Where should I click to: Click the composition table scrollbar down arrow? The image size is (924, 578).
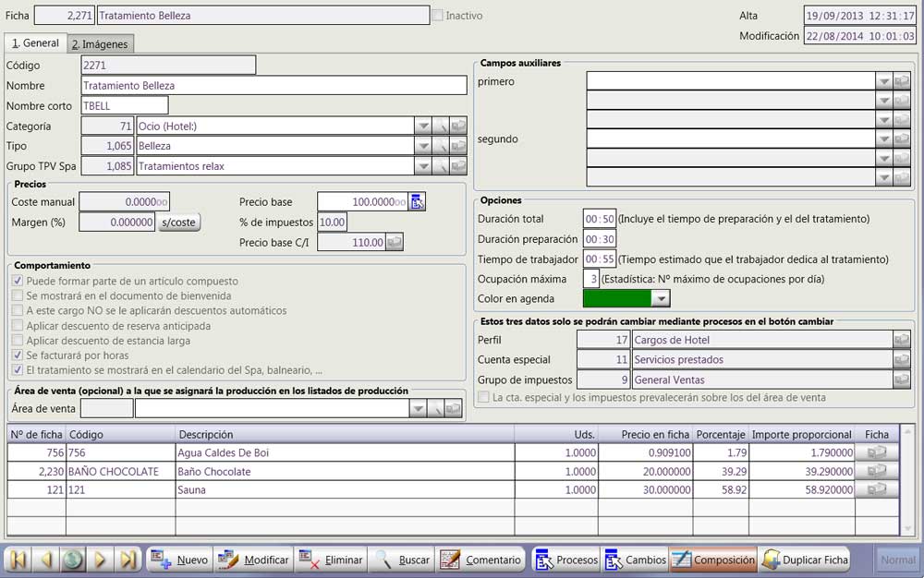(x=907, y=528)
